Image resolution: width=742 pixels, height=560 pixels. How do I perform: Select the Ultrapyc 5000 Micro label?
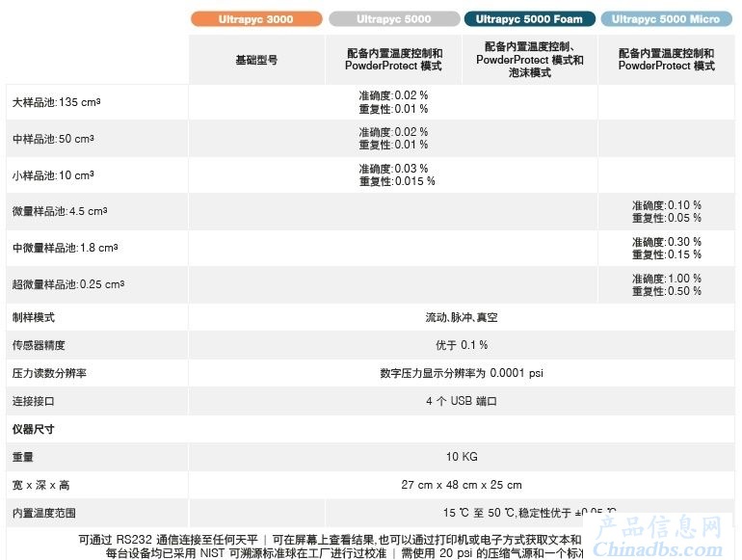click(666, 19)
